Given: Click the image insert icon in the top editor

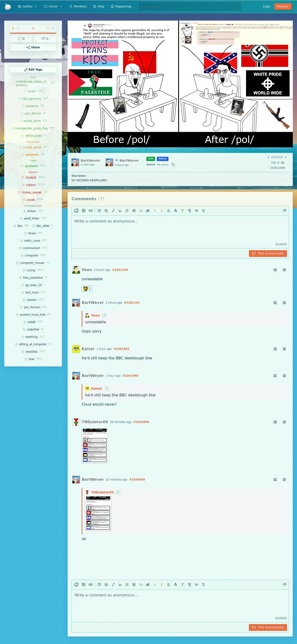Looking at the screenshot, I should [84, 211].
